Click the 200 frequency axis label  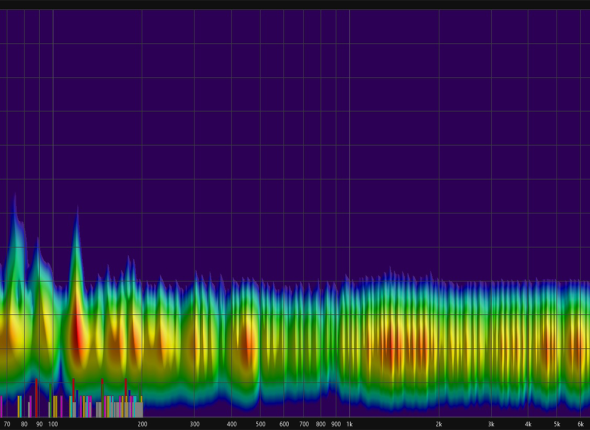[142, 424]
